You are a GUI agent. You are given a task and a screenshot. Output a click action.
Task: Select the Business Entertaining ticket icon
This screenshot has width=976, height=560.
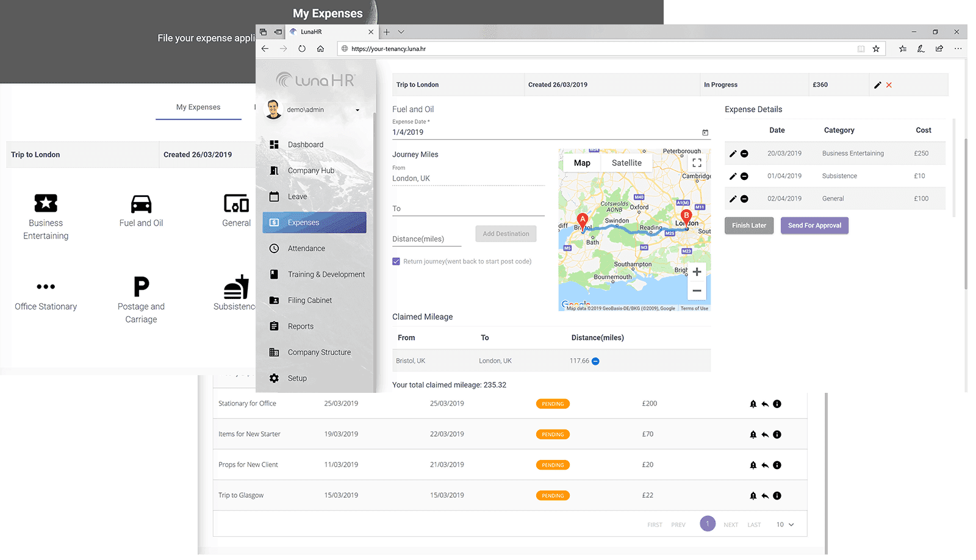[x=46, y=203]
